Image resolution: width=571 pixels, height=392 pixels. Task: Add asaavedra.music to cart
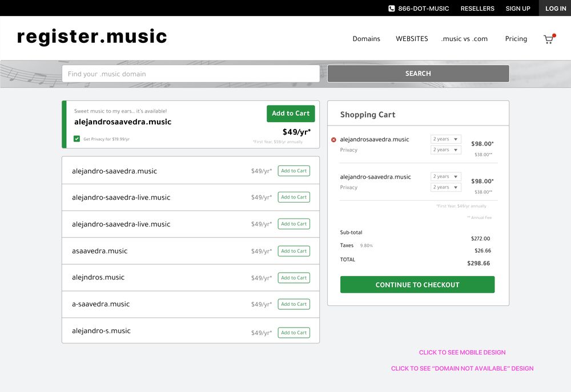(294, 251)
